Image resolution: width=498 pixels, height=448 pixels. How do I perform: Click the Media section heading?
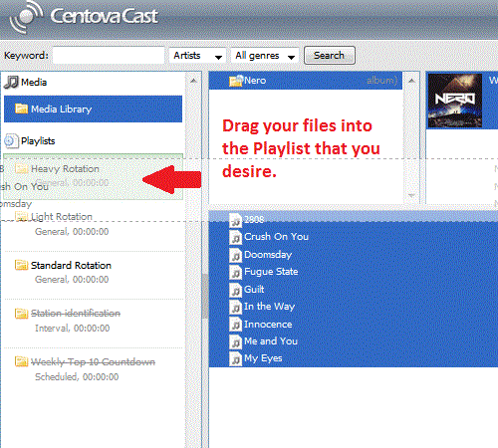[x=34, y=83]
